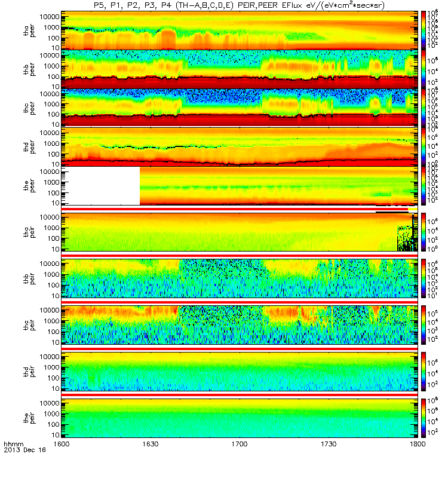Select the tha peir ion spectrogram panel
The width and height of the screenshot is (448, 478).
click(240, 232)
